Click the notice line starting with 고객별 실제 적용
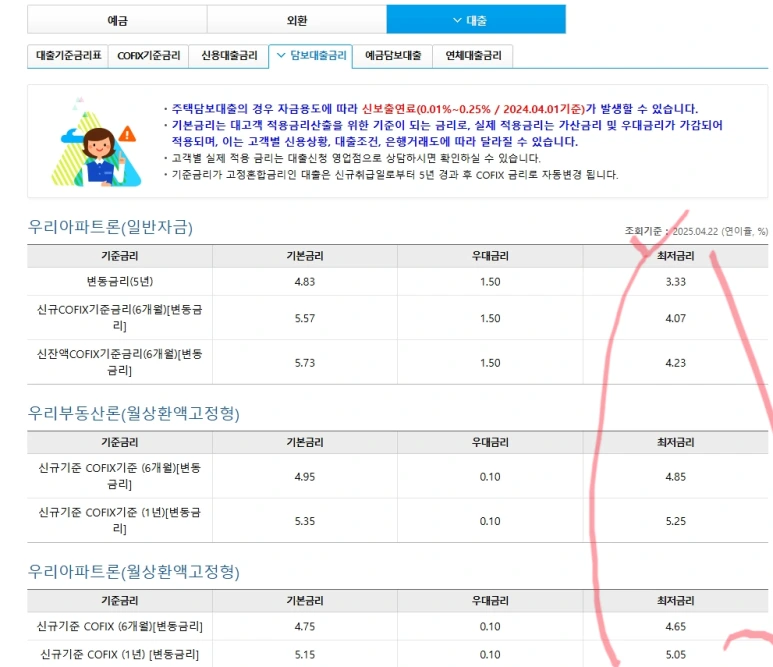 pos(356,158)
